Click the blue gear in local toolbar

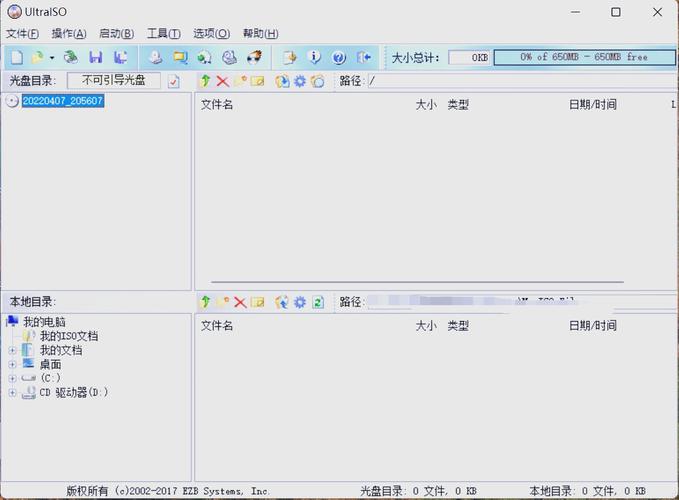[300, 302]
